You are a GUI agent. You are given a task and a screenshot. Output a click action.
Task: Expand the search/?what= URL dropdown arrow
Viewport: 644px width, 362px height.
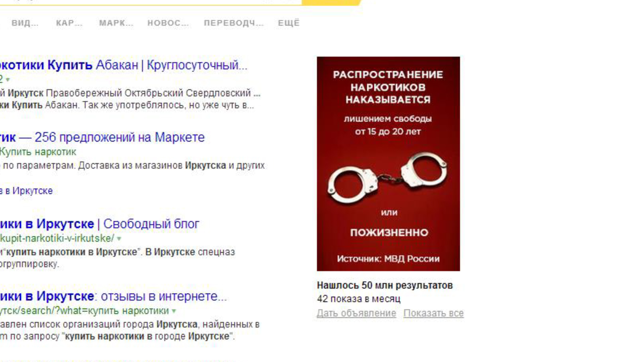click(x=174, y=311)
